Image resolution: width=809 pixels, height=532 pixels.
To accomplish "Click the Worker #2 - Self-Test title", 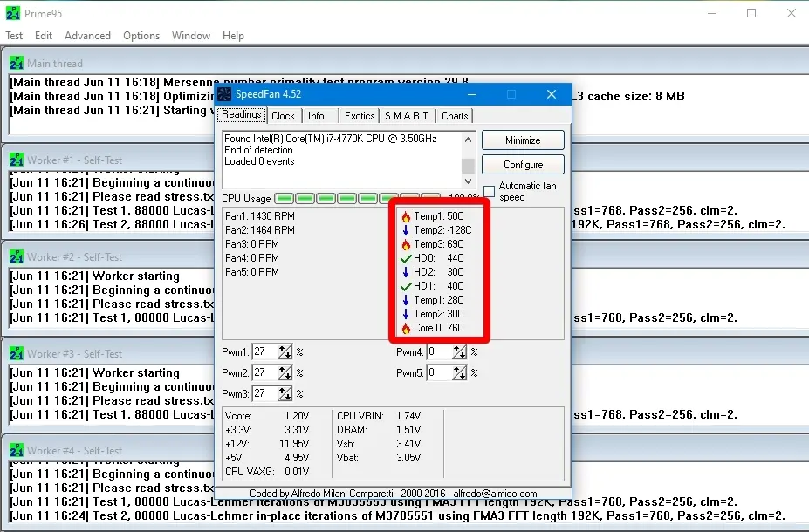I will click(x=75, y=256).
